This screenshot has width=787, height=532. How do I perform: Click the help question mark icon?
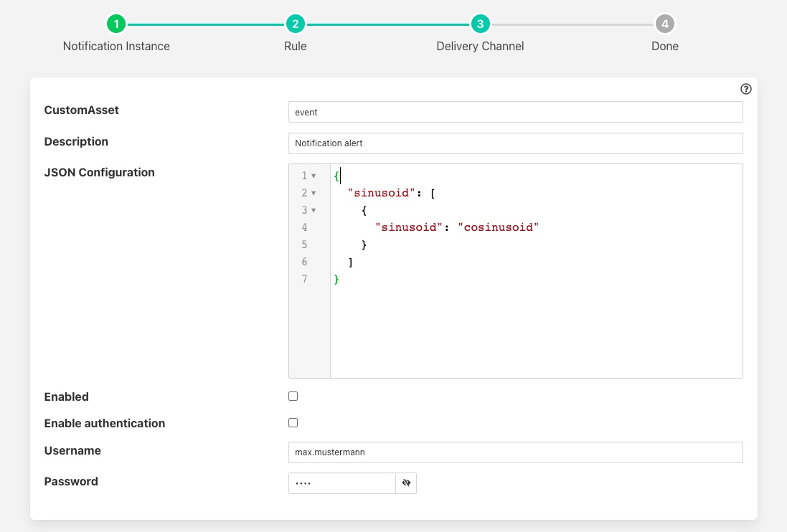746,90
